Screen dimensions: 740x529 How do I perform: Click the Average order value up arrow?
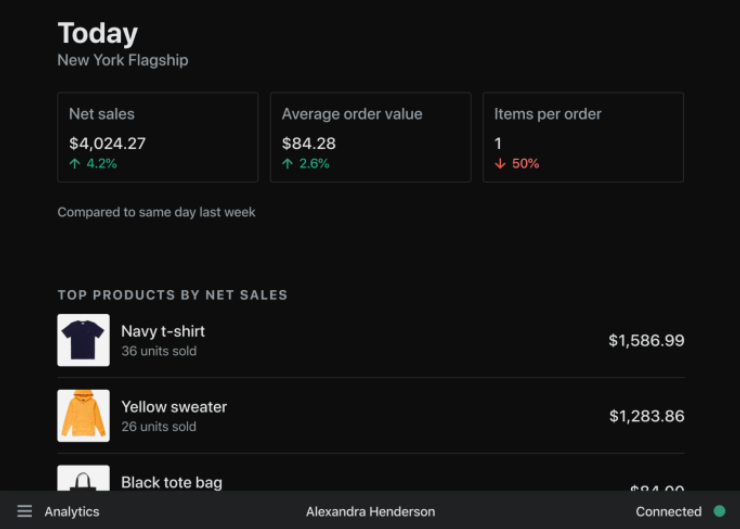click(x=287, y=163)
